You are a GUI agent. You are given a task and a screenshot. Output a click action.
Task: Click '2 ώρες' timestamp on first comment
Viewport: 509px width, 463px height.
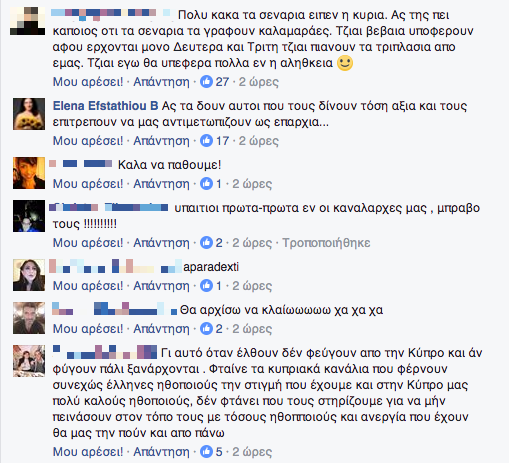tap(259, 82)
